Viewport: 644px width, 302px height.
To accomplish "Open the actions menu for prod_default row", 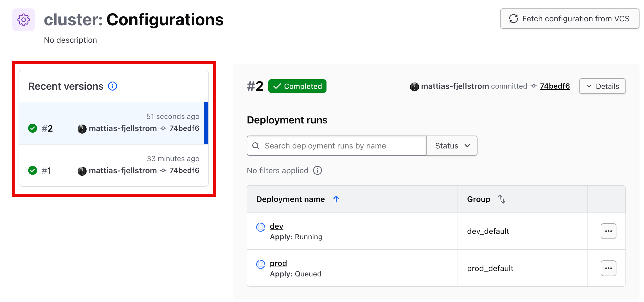I will tap(608, 268).
